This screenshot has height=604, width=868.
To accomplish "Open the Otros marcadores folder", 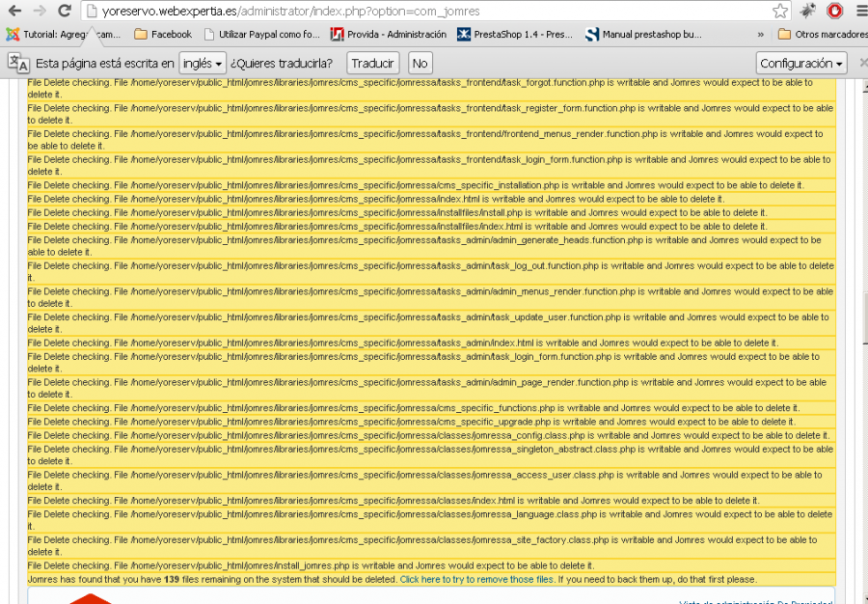I will point(823,35).
